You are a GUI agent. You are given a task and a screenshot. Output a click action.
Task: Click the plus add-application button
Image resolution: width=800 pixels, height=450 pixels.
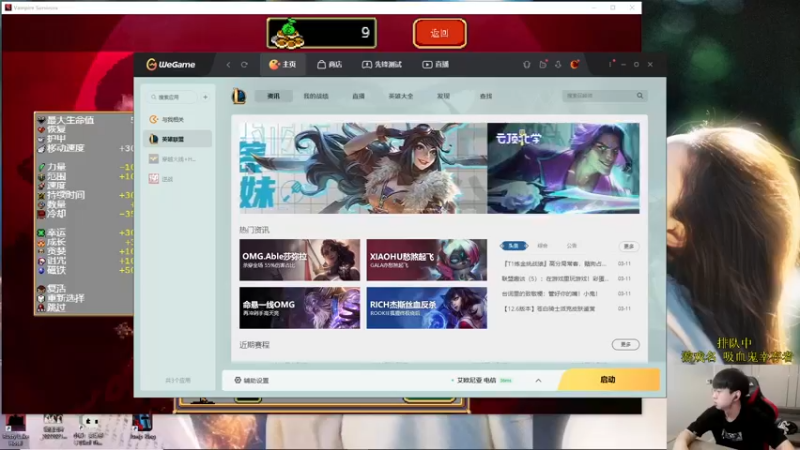tap(205, 97)
